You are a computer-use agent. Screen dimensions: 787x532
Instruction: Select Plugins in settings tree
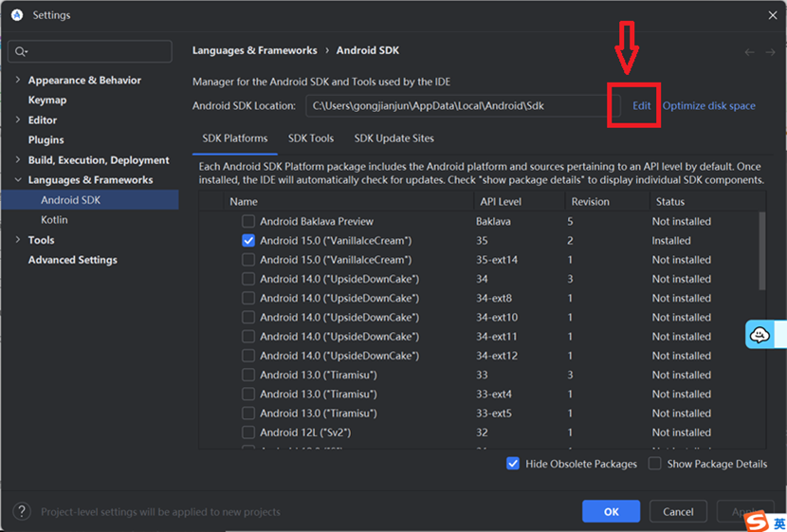46,140
